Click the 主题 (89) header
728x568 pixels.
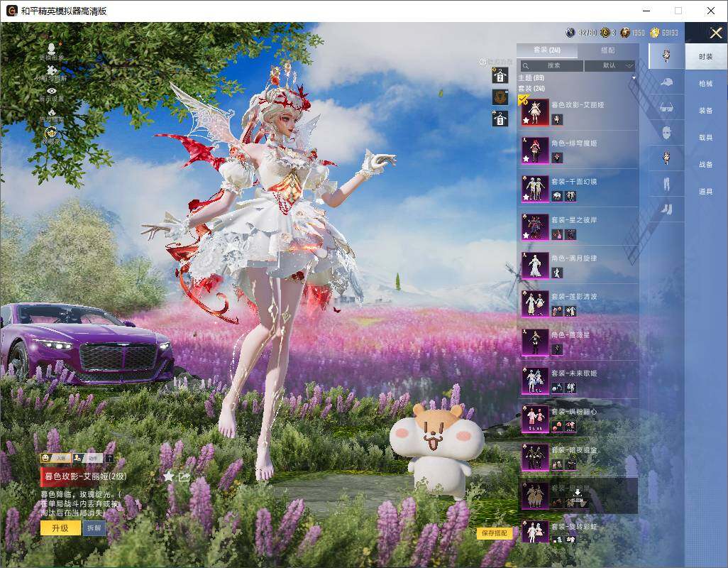(531, 78)
